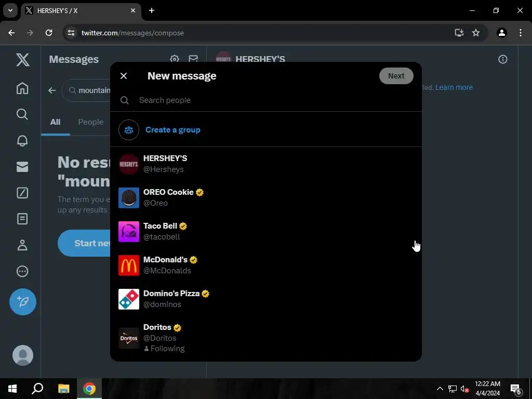Click the HERSHEY'S avatar thumbnail

pos(129,164)
